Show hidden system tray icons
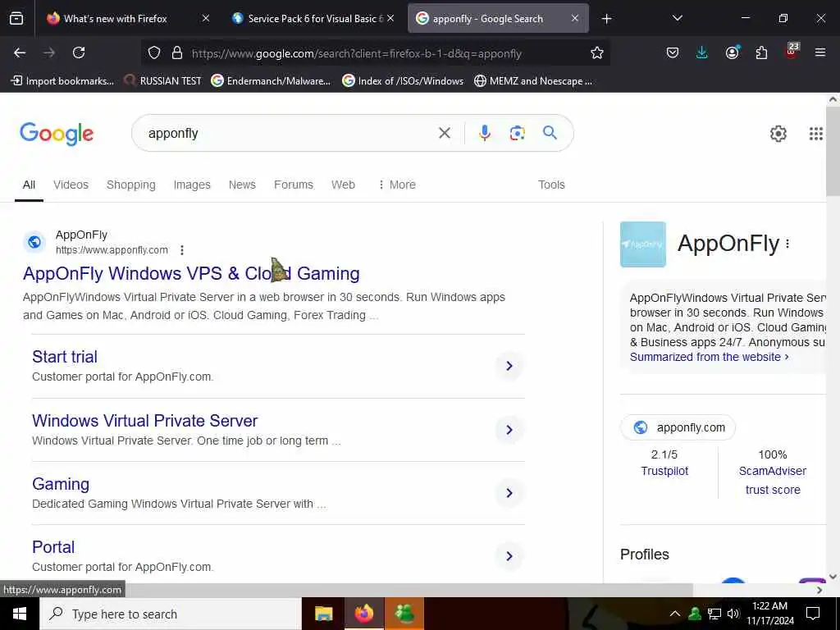This screenshot has width=840, height=630. point(675,614)
